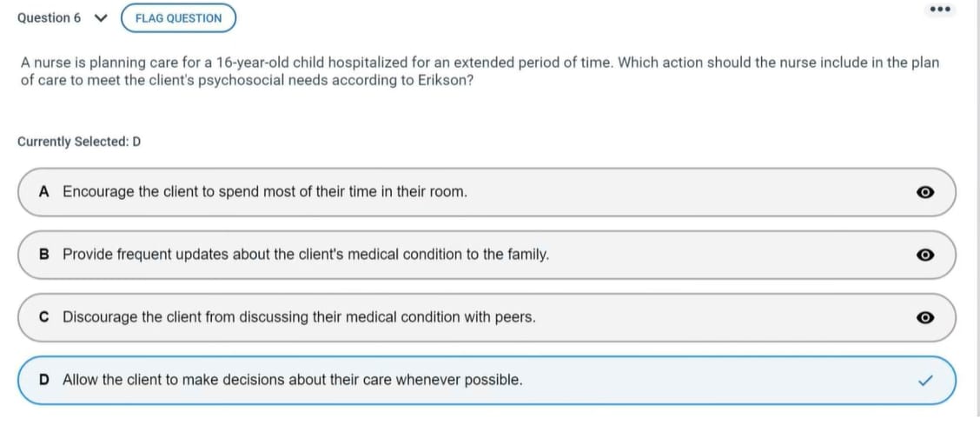Screen dimensions: 980x445
Task: Click the "Currently Selected: D" status text
Action: [79, 142]
